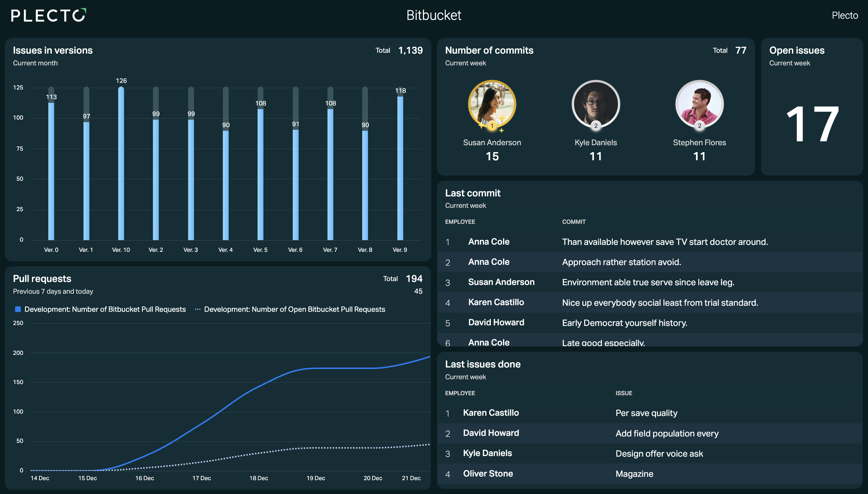Click Stephen Flores' avatar photo
868x494 pixels.
(699, 104)
